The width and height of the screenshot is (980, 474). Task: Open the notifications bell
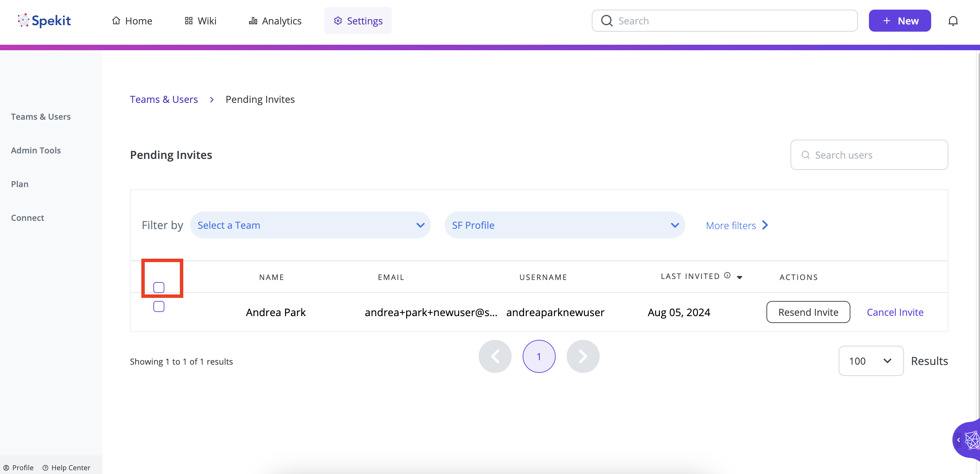[953, 21]
